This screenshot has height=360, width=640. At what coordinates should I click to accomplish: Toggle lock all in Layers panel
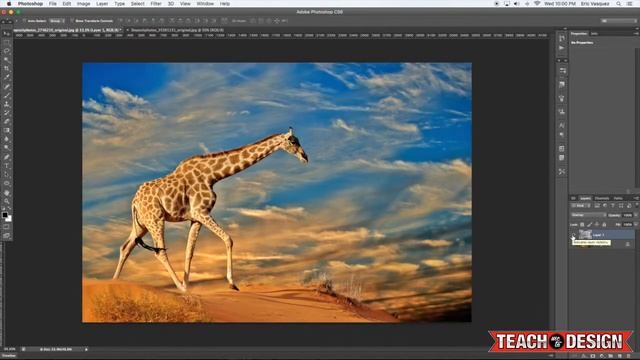(x=604, y=224)
